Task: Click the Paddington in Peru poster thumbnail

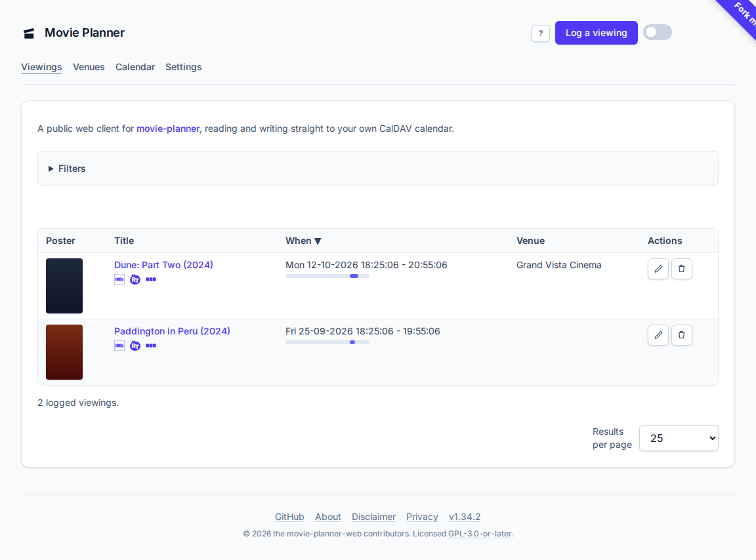Action: [x=64, y=352]
